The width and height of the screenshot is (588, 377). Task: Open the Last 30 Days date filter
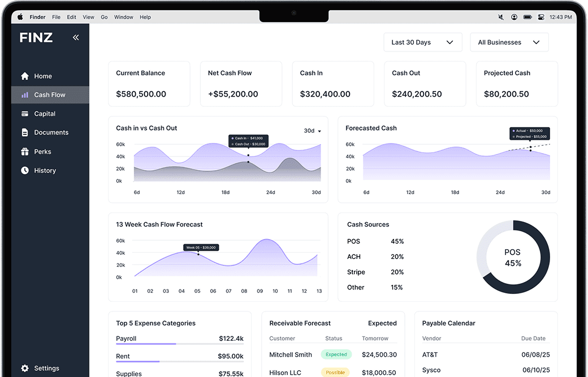pyautogui.click(x=423, y=42)
